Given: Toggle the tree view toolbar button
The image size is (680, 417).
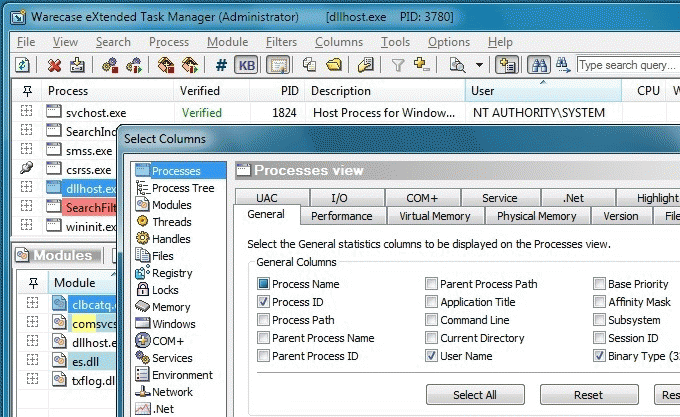Looking at the screenshot, I should [x=507, y=65].
